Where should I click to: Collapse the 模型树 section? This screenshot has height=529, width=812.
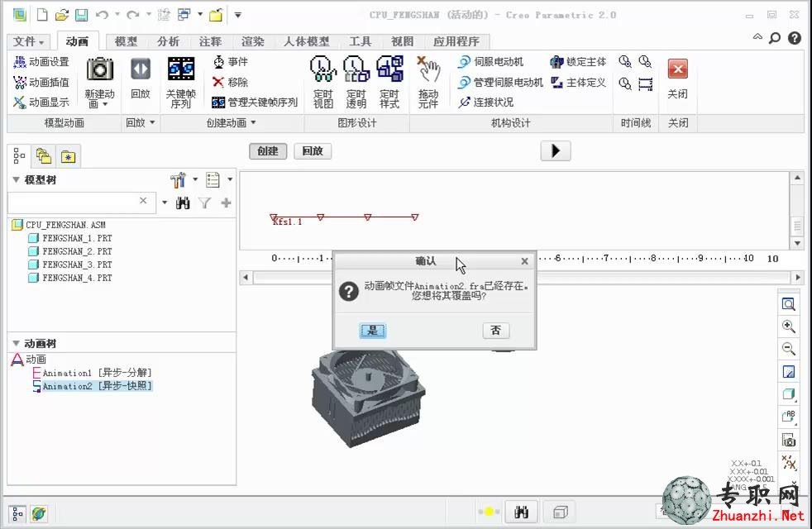tap(16, 179)
